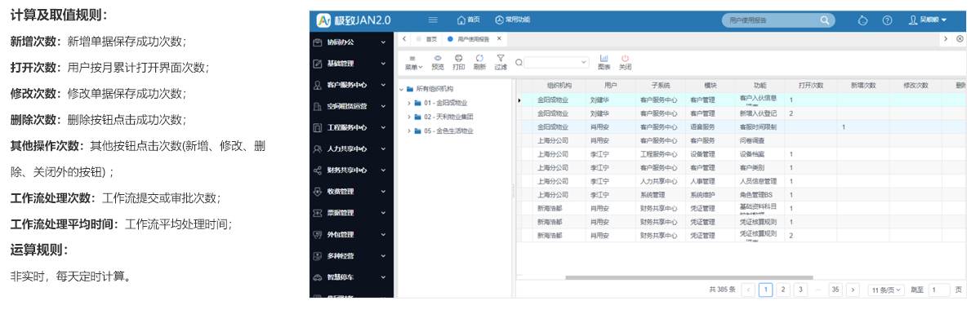
Task: Click the 协同办公 briefcase icon
Action: [x=318, y=42]
